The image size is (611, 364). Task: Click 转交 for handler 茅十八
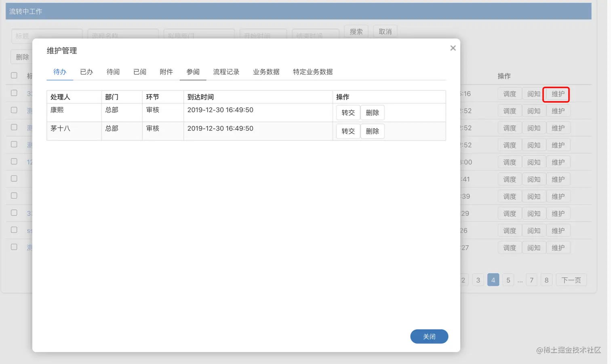[348, 131]
